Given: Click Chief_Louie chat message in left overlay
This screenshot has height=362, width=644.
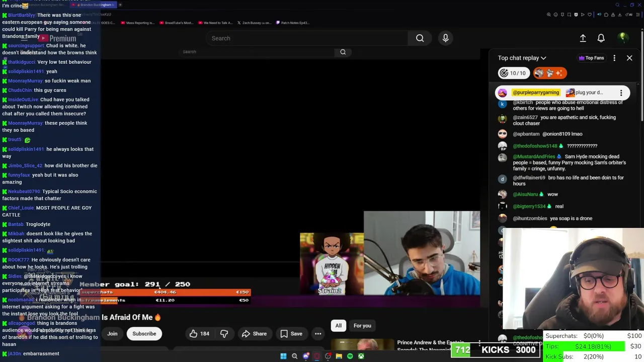Looking at the screenshot, I should point(49,211).
